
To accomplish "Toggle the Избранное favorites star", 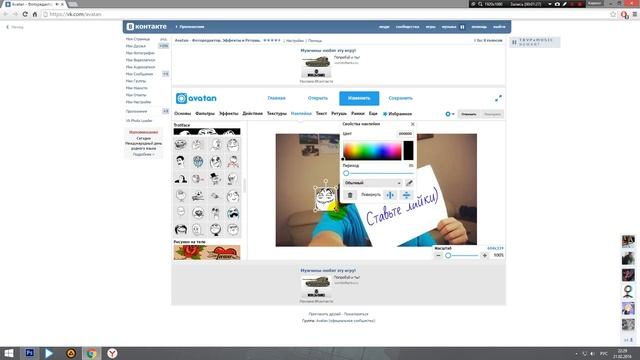I will (x=385, y=114).
